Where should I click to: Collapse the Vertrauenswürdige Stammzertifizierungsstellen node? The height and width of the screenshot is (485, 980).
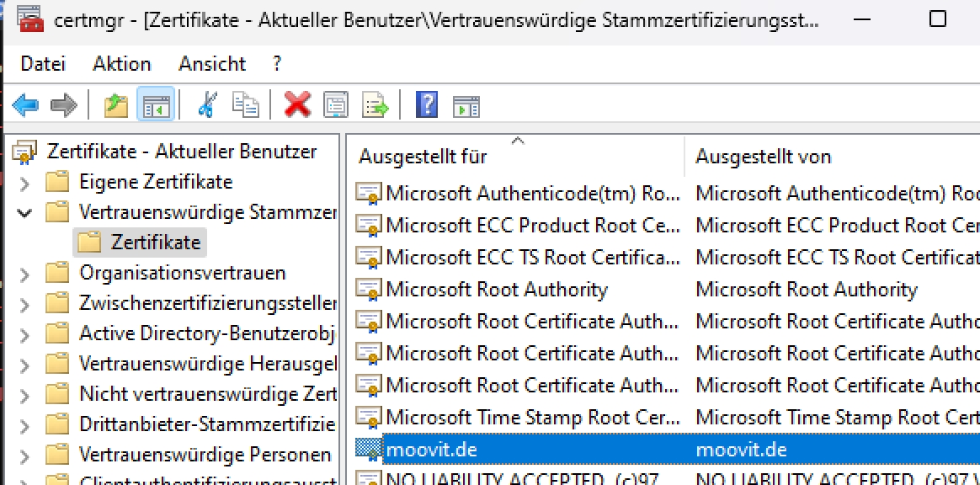pyautogui.click(x=24, y=212)
